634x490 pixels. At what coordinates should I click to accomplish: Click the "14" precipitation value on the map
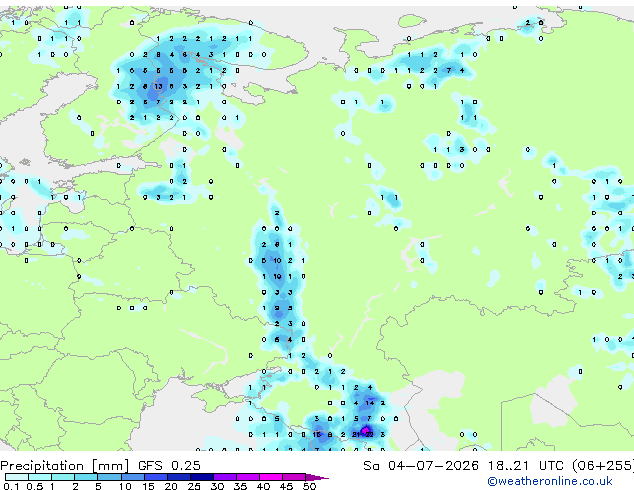[x=369, y=403]
